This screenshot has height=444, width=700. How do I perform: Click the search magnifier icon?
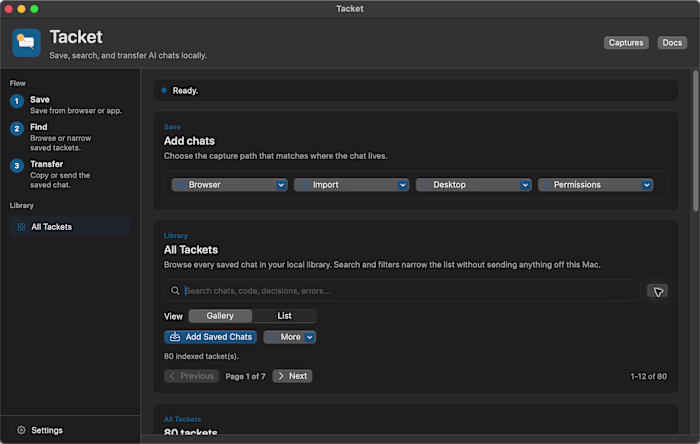click(x=175, y=291)
